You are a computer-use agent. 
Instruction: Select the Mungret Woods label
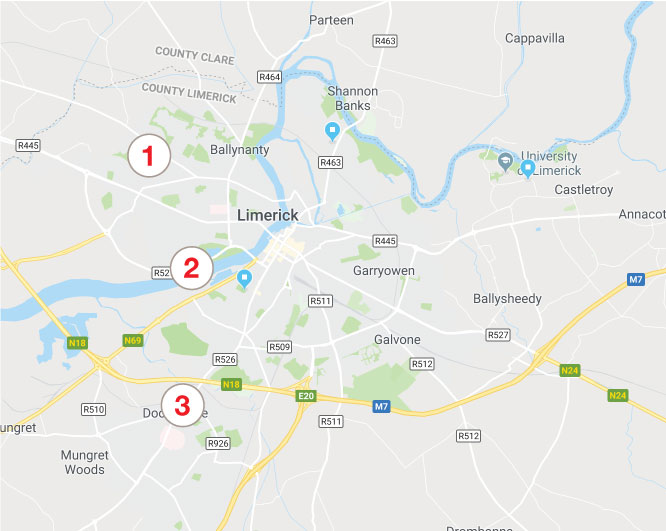pyautogui.click(x=85, y=462)
